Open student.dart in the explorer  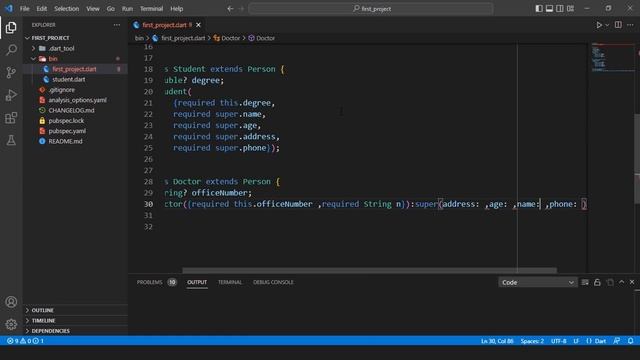point(76,79)
